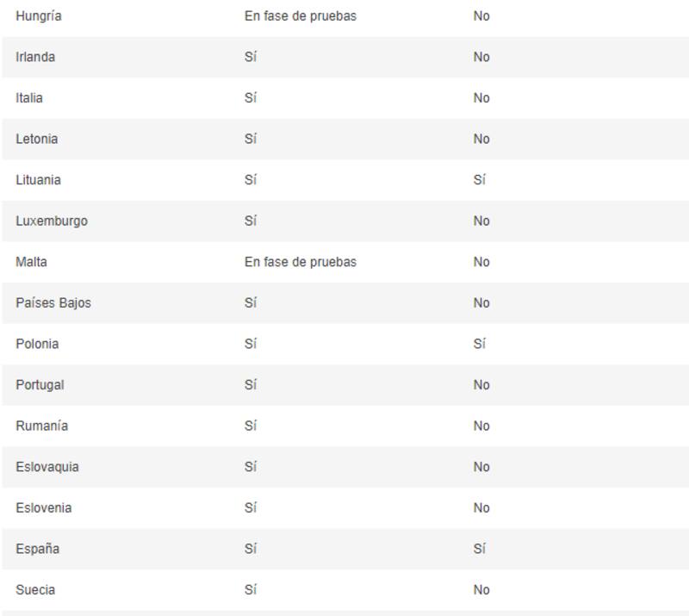Click the Lituania country name
Image resolution: width=689 pixels, height=616 pixels.
pos(39,180)
